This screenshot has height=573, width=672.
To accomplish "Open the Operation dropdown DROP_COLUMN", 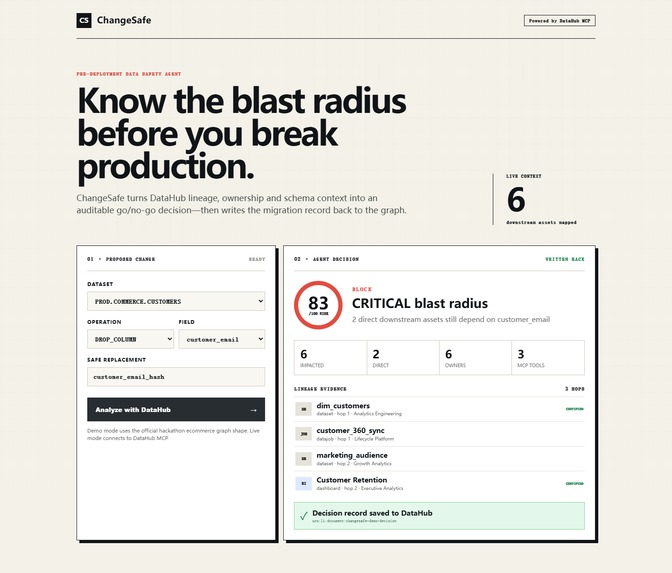I will (x=130, y=339).
